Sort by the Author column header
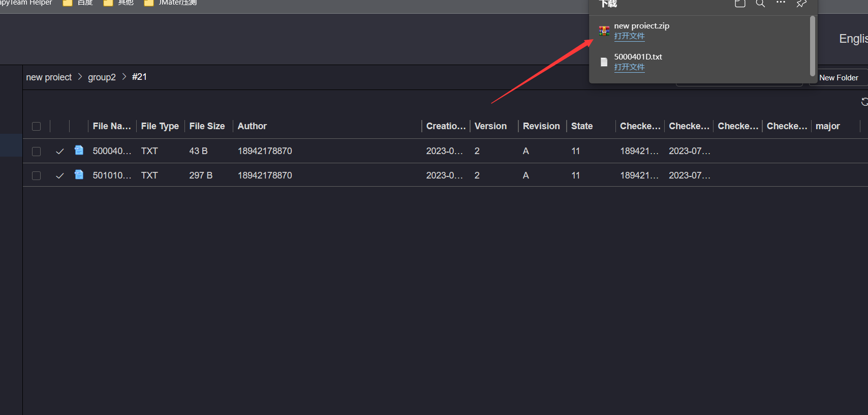 click(x=252, y=126)
